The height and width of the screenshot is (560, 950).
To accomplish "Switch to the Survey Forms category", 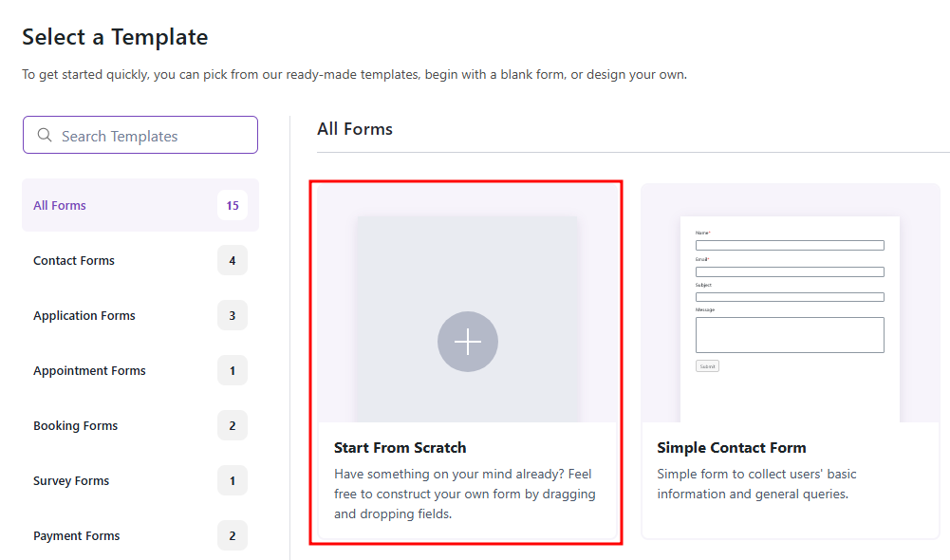I will (71, 480).
